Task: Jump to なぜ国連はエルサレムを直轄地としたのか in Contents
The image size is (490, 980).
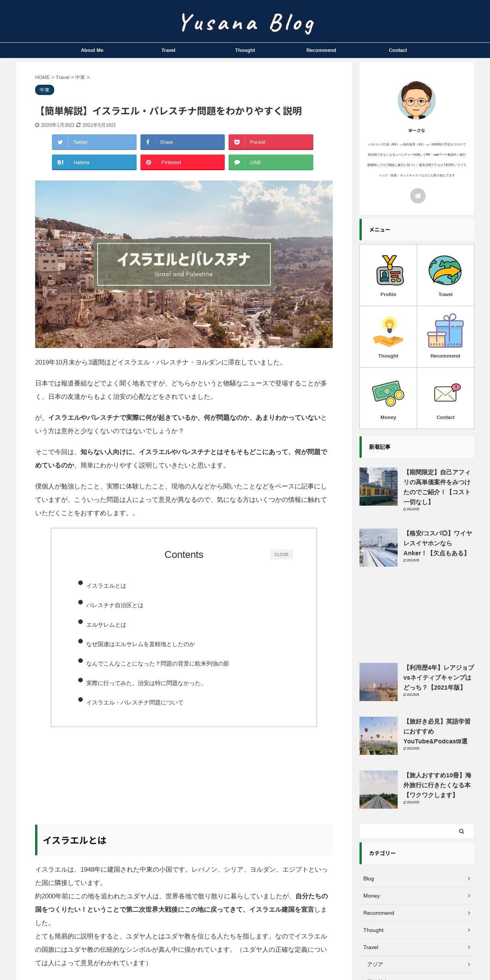Action: 140,644
